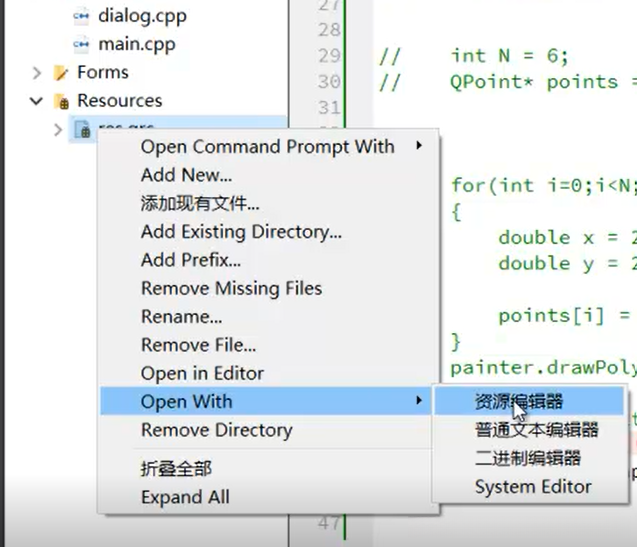Click the qrc resource file icon
The height and width of the screenshot is (547, 637).
82,129
